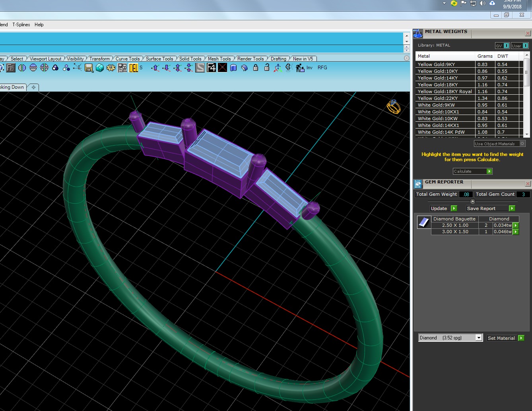Switch to the Render Tools tab
532x411 pixels.
250,58
